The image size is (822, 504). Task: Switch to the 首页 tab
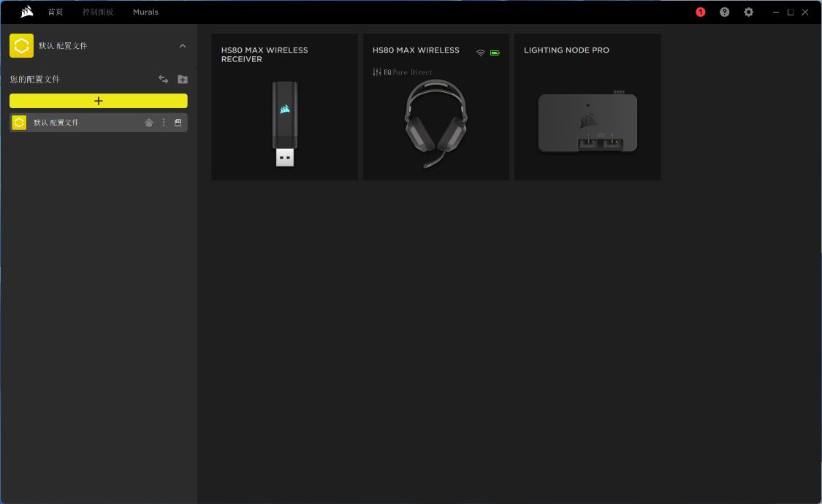56,12
